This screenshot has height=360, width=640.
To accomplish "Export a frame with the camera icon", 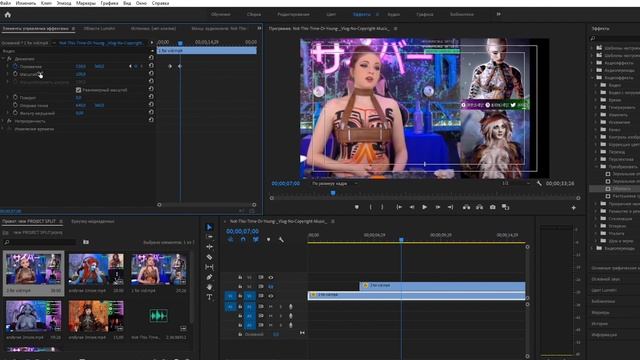I will click(493, 207).
